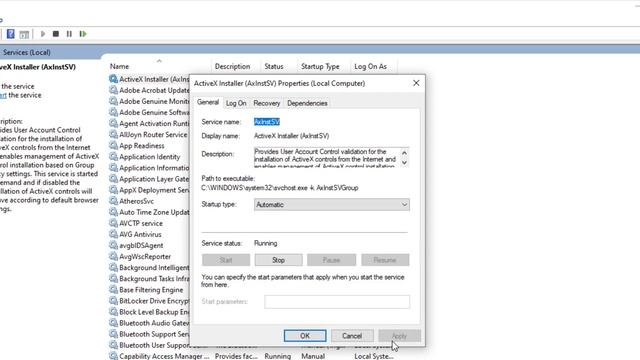Select gear icon of AVCTP service row
The width and height of the screenshot is (640, 360).
[113, 223]
